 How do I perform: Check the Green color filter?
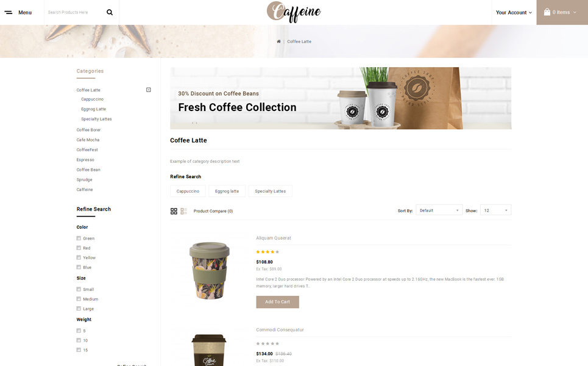point(79,238)
